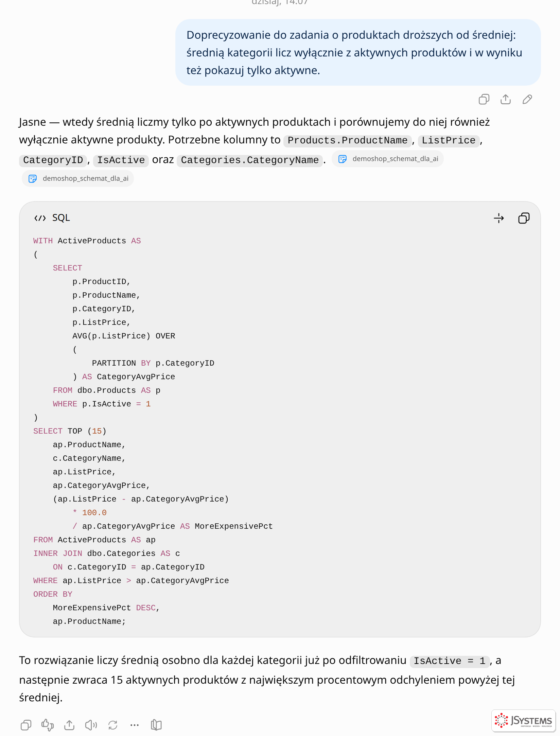Viewport: 560px width, 736px height.
Task: Open the second demoshop_schemat_dla_ai citation chip
Action: tap(78, 178)
